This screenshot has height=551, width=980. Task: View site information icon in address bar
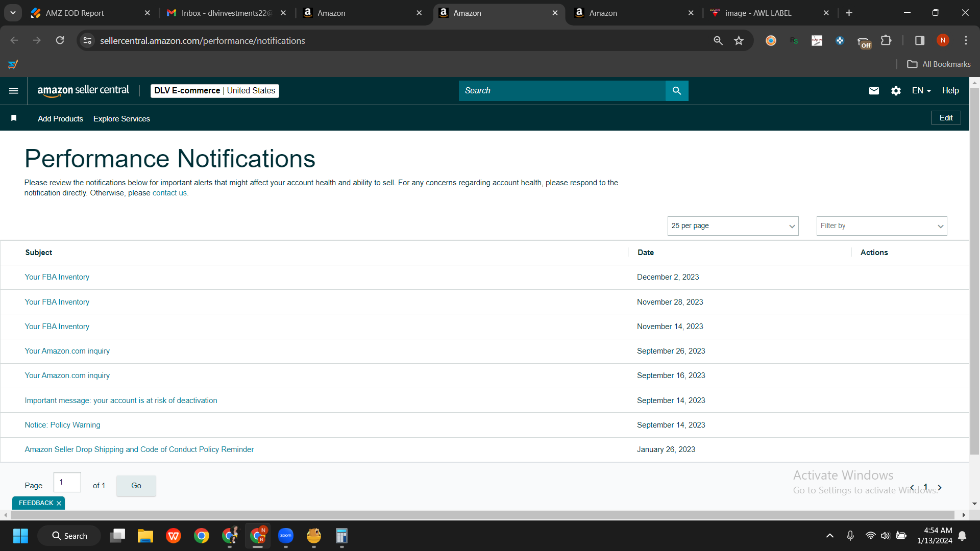pyautogui.click(x=87, y=40)
